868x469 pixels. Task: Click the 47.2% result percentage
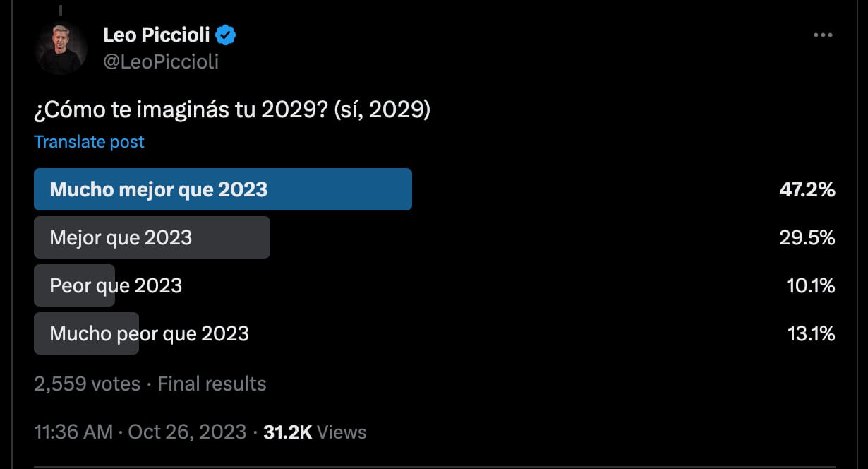pyautogui.click(x=805, y=189)
